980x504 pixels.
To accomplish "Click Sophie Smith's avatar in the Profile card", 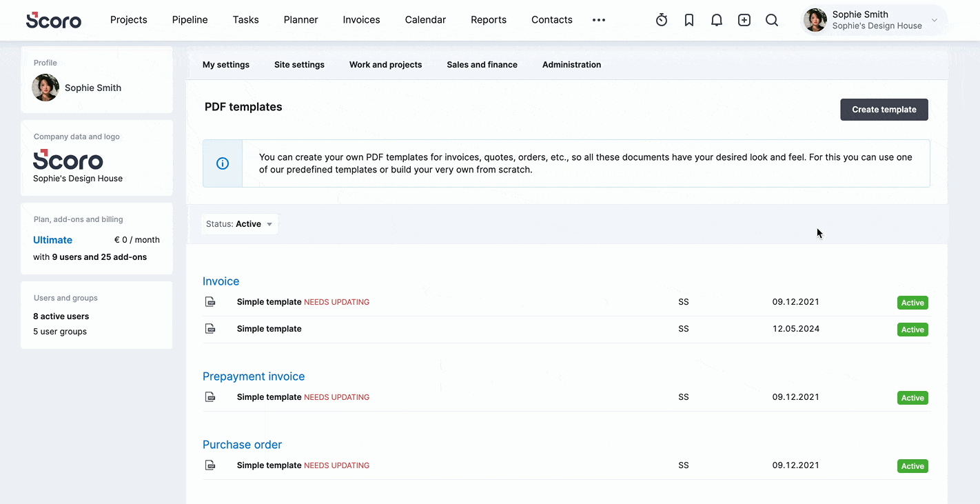I will (x=45, y=88).
